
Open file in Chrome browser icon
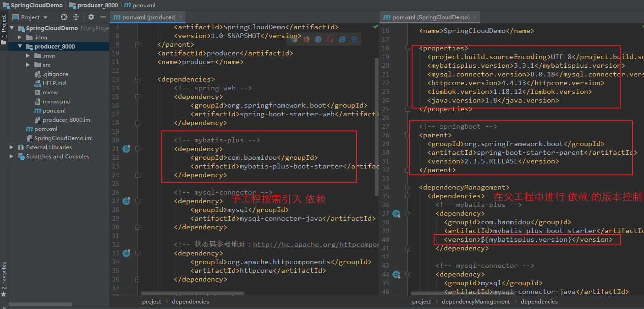tap(294, 39)
